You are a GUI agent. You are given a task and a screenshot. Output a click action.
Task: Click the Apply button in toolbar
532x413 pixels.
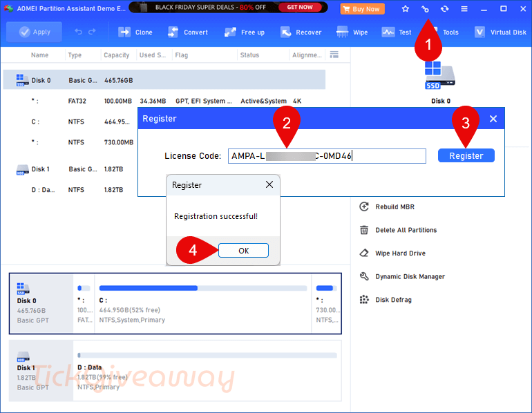pos(34,32)
